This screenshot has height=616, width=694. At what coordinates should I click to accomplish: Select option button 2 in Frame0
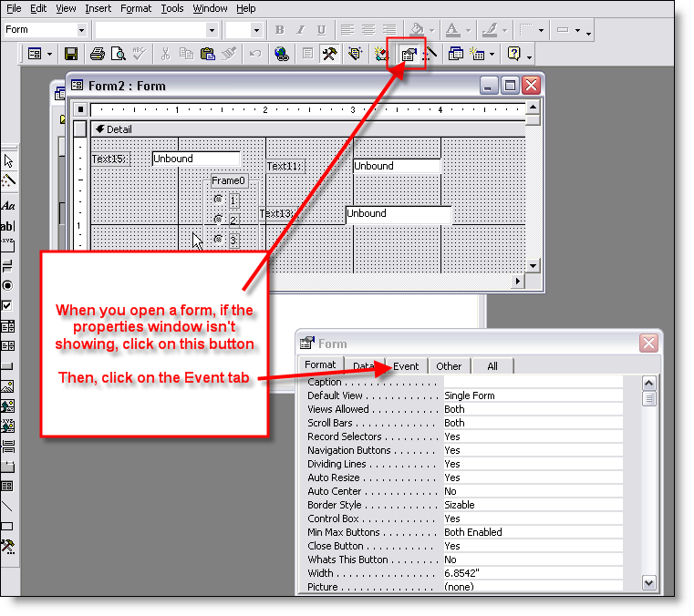tap(218, 219)
